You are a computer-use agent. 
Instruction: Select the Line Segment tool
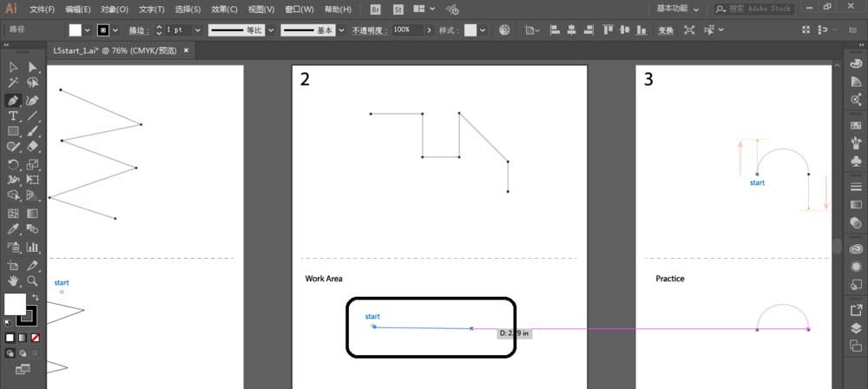(x=33, y=115)
